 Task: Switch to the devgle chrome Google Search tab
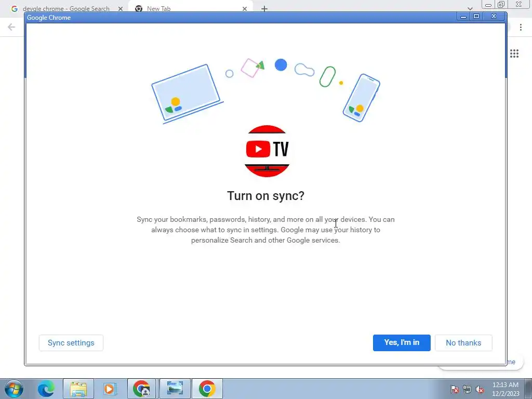(x=66, y=8)
